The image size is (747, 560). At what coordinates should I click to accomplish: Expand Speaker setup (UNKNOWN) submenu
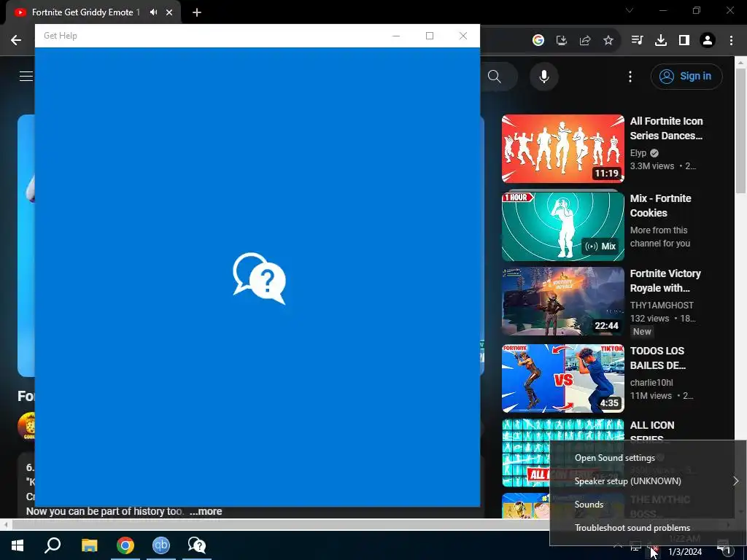tap(648, 481)
